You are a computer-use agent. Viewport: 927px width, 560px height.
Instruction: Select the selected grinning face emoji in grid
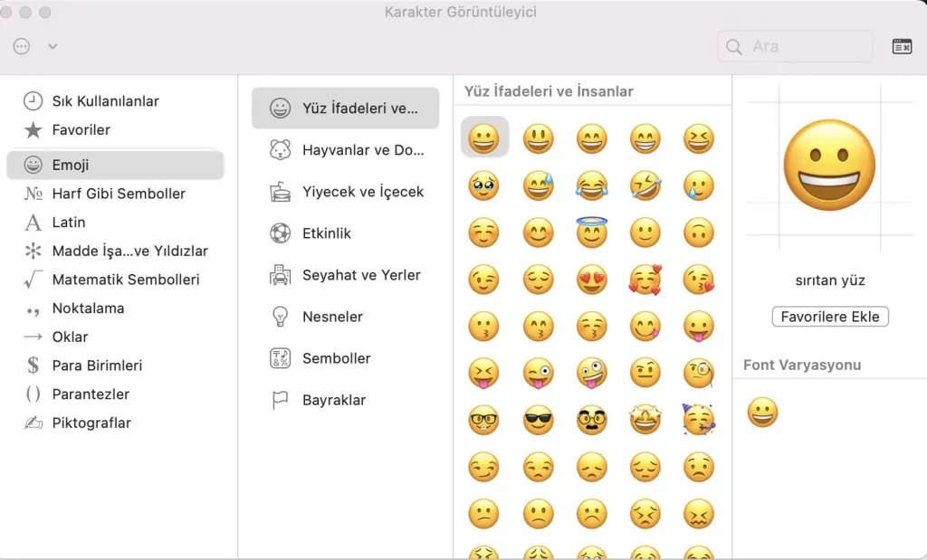pyautogui.click(x=484, y=138)
